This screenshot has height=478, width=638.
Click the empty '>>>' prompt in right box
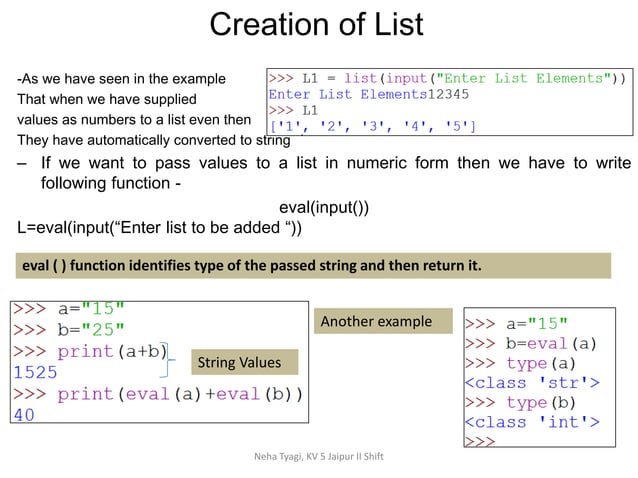tap(481, 441)
